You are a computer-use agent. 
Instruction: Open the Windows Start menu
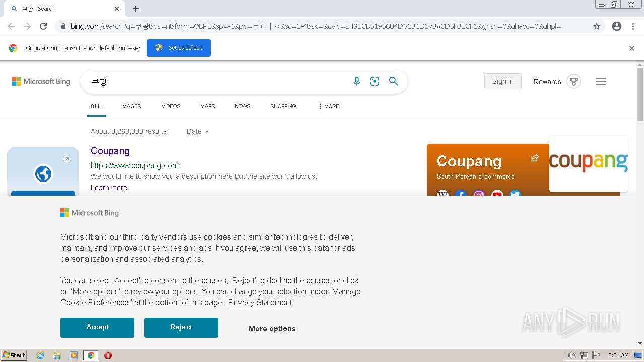pos(14,355)
